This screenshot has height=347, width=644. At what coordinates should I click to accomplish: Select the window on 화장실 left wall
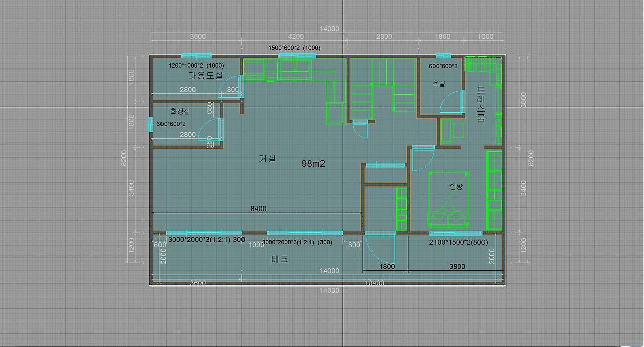click(150, 124)
